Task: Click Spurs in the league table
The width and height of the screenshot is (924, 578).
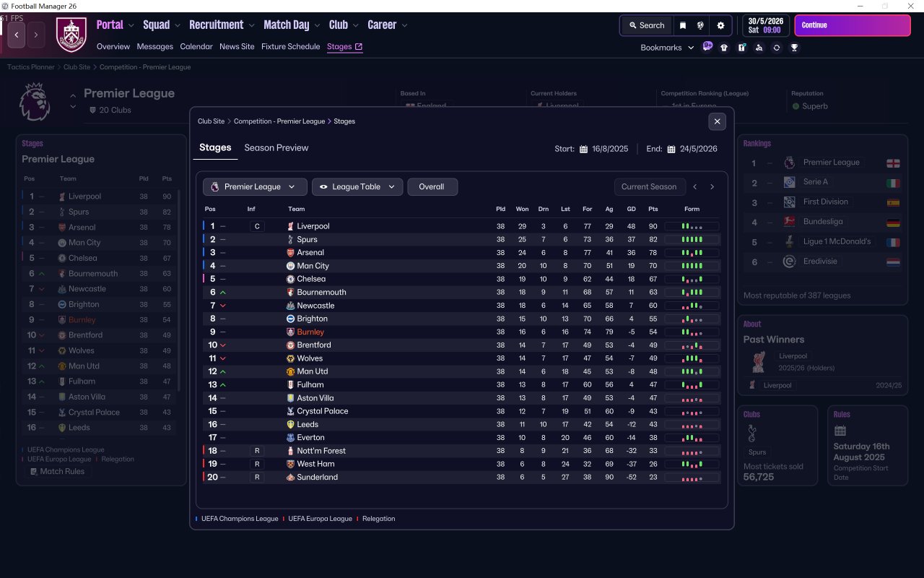Action: (x=307, y=240)
